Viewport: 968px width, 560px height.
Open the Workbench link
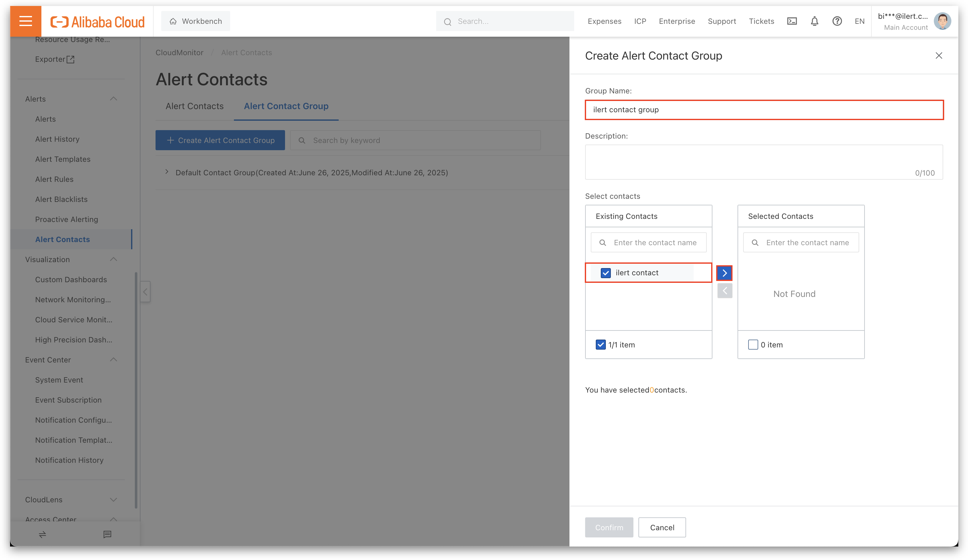coord(196,21)
